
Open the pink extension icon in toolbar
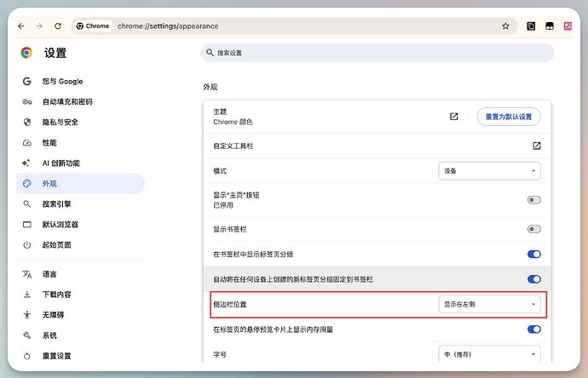pos(568,26)
